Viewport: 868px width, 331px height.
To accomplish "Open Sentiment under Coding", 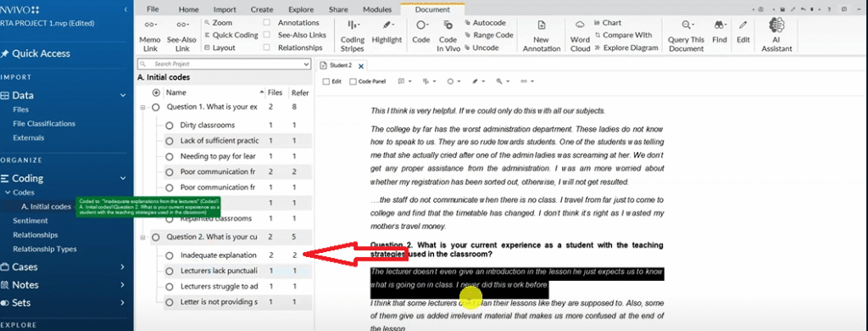I will 31,221.
